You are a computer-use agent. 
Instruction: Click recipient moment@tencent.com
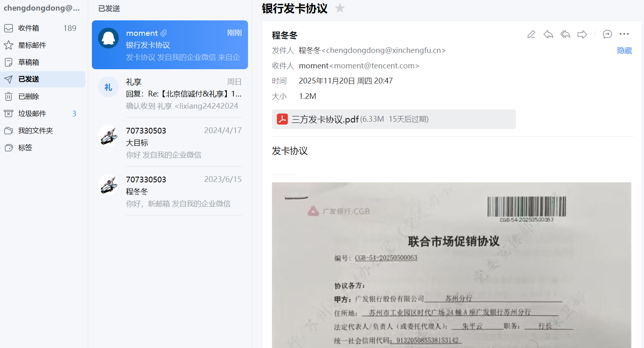(359, 66)
